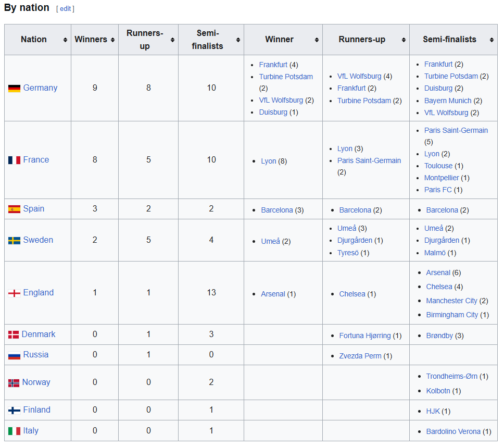The height and width of the screenshot is (447, 504).
Task: Open HJK semi-finalist link
Action: tap(433, 411)
